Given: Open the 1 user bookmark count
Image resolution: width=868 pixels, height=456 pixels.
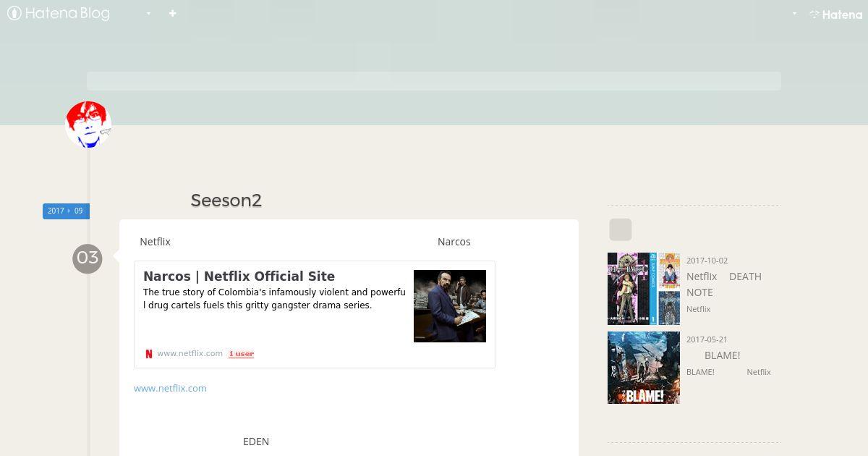Looking at the screenshot, I should [x=241, y=354].
